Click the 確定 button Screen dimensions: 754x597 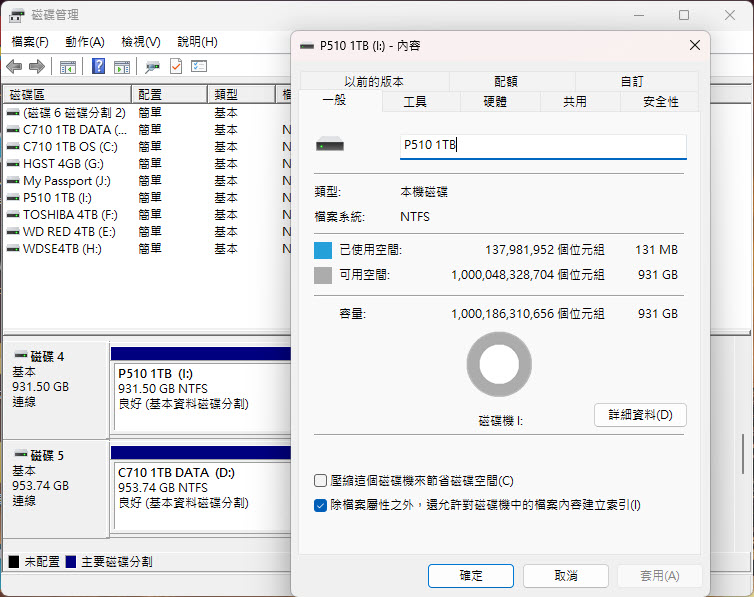[x=471, y=575]
